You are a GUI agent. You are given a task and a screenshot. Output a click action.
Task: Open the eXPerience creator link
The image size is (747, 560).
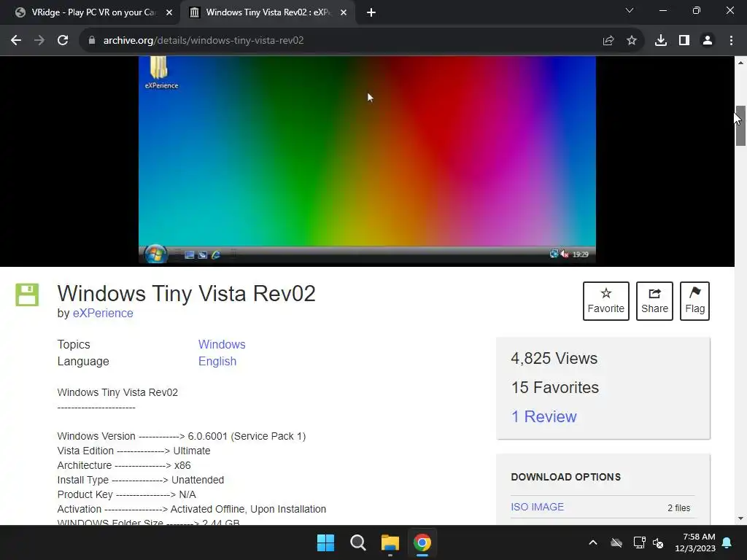pos(103,314)
